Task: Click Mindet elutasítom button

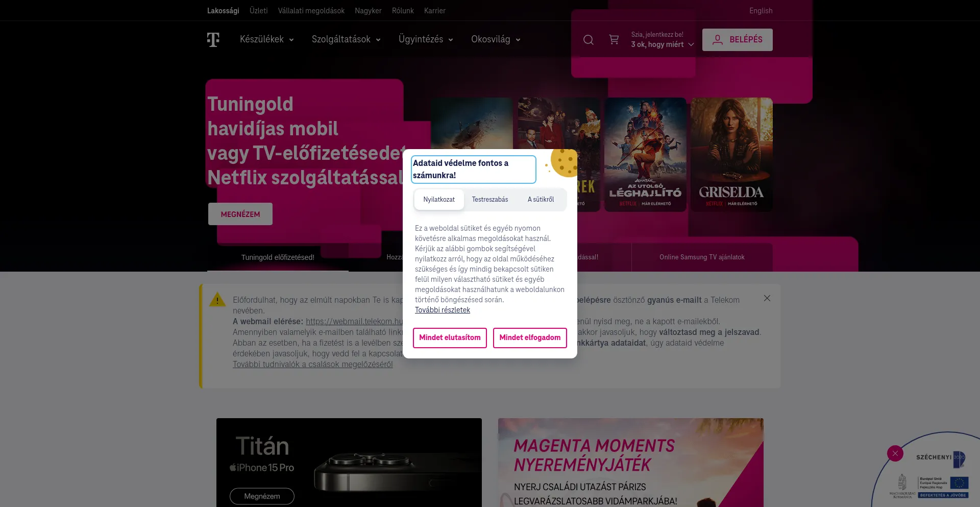Action: coord(450,338)
